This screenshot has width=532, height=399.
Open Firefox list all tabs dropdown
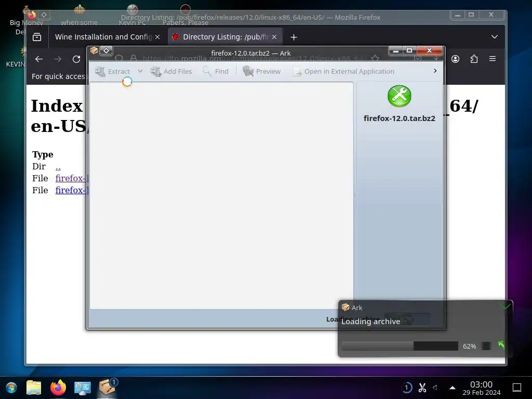[495, 37]
